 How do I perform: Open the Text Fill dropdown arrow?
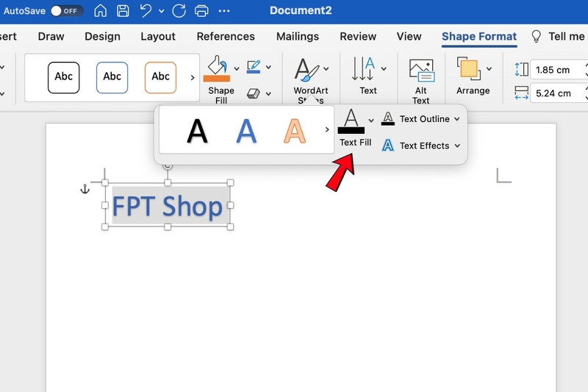coord(371,121)
